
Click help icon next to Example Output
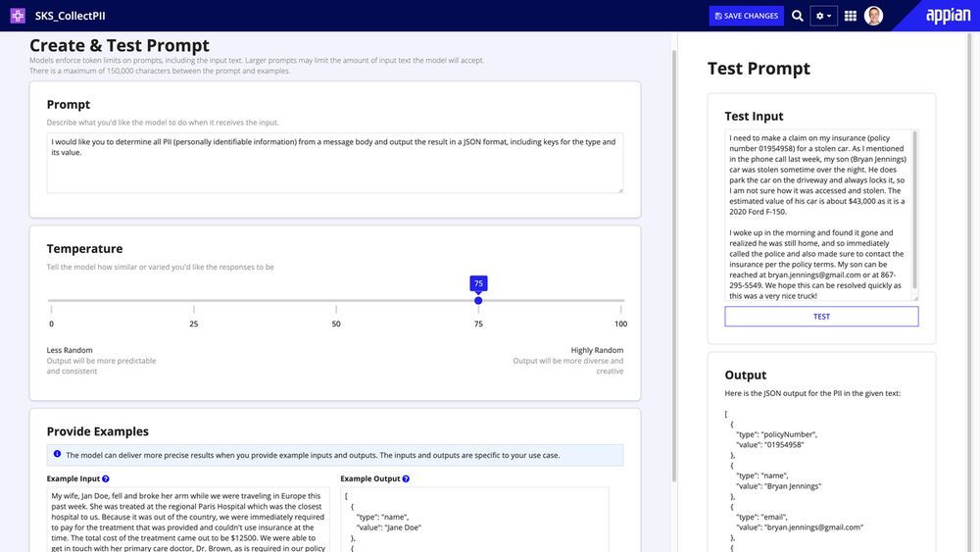(x=406, y=478)
